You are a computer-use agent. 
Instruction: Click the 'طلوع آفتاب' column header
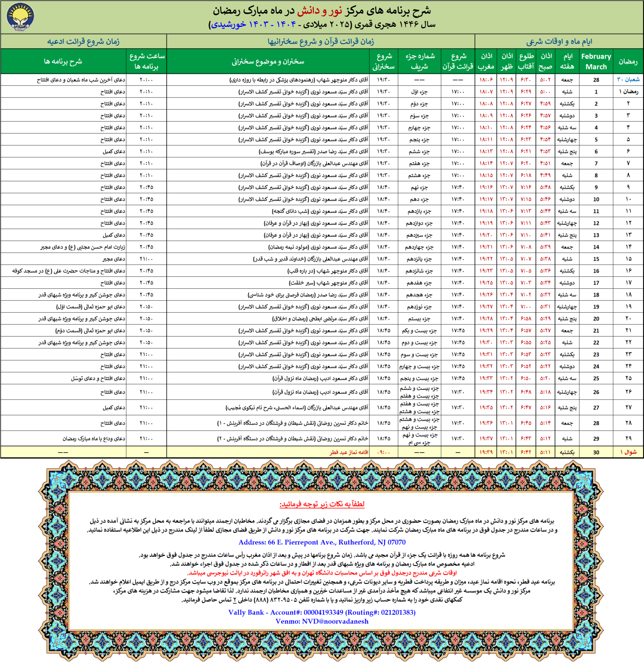(x=526, y=61)
